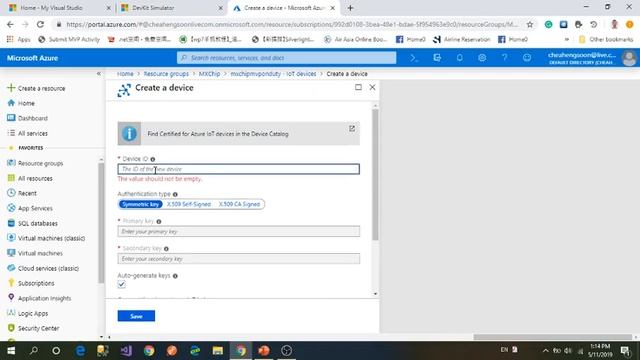Select X.509 CA Signed authentication
The height and width of the screenshot is (360, 640).
pyautogui.click(x=239, y=204)
